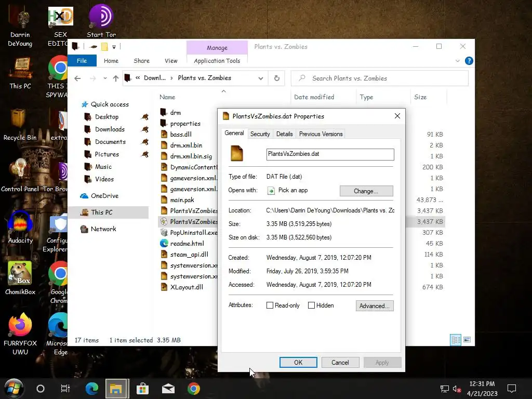Expand the address bar history dropdown

point(261,78)
